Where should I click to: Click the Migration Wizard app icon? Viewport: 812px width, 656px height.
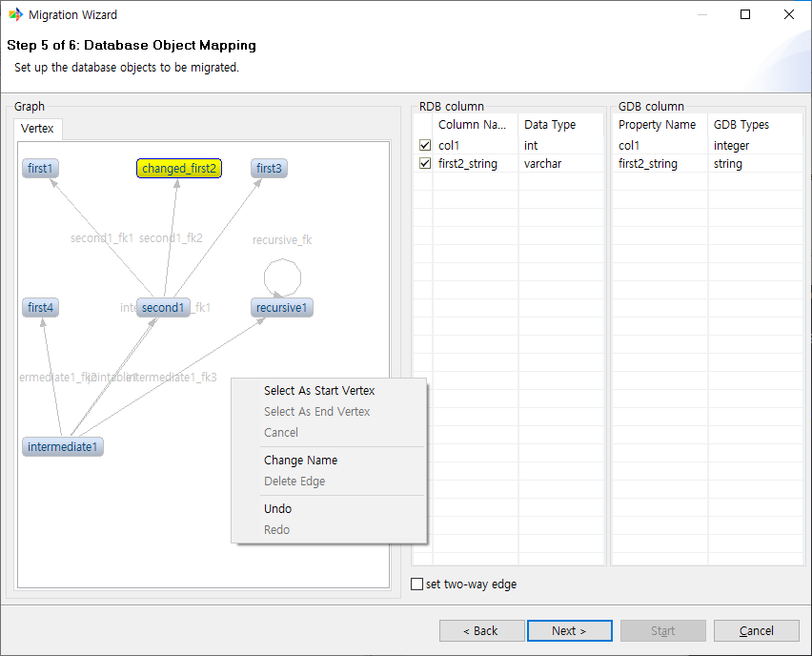tap(15, 15)
